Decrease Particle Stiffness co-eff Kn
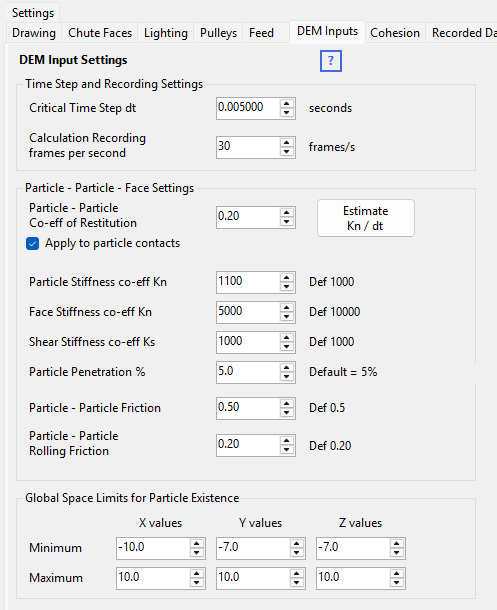 point(287,287)
